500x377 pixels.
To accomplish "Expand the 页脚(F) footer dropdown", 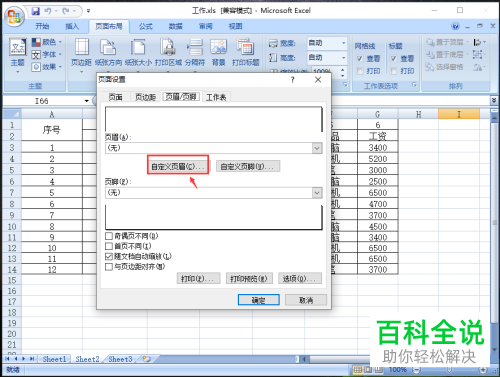I will click(x=317, y=193).
